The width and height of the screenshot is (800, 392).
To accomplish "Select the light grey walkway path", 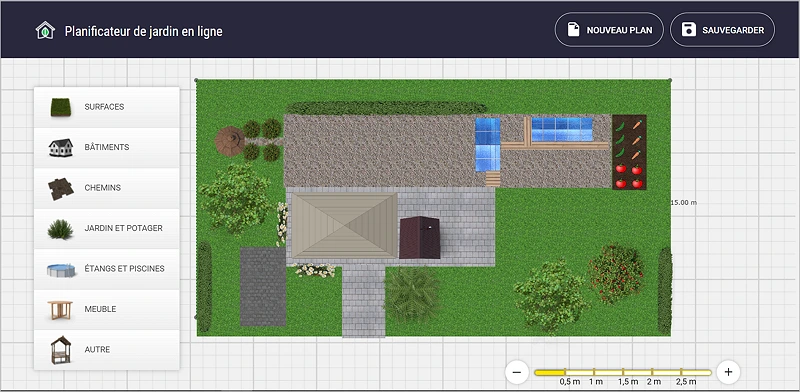I will coord(363,301).
